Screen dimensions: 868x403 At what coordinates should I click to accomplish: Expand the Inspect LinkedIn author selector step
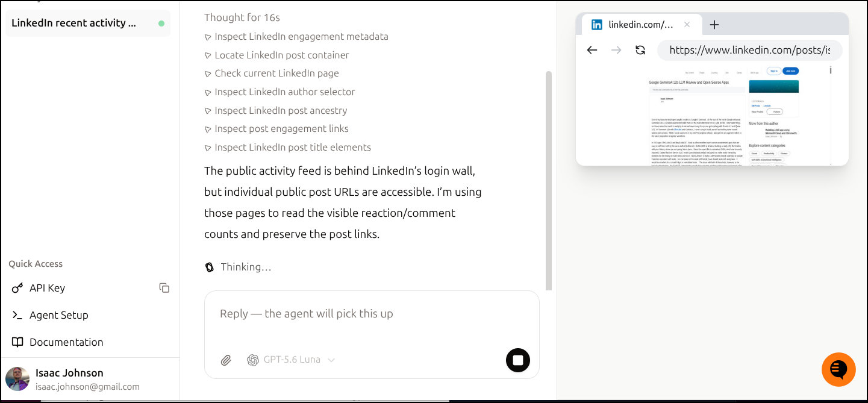coord(279,92)
